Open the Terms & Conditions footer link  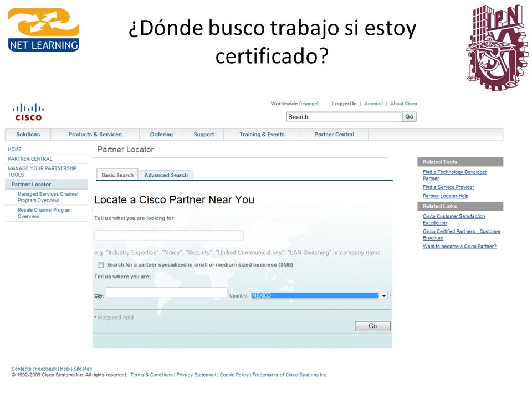click(x=151, y=375)
